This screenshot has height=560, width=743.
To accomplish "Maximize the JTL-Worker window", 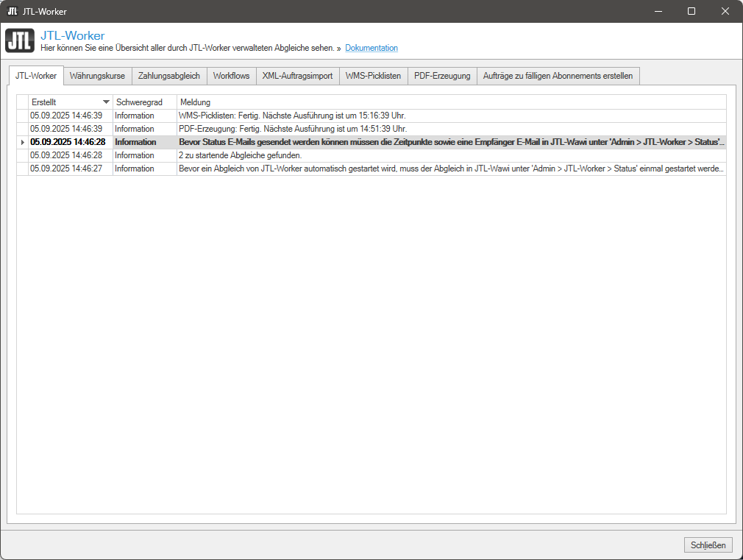I will [691, 11].
